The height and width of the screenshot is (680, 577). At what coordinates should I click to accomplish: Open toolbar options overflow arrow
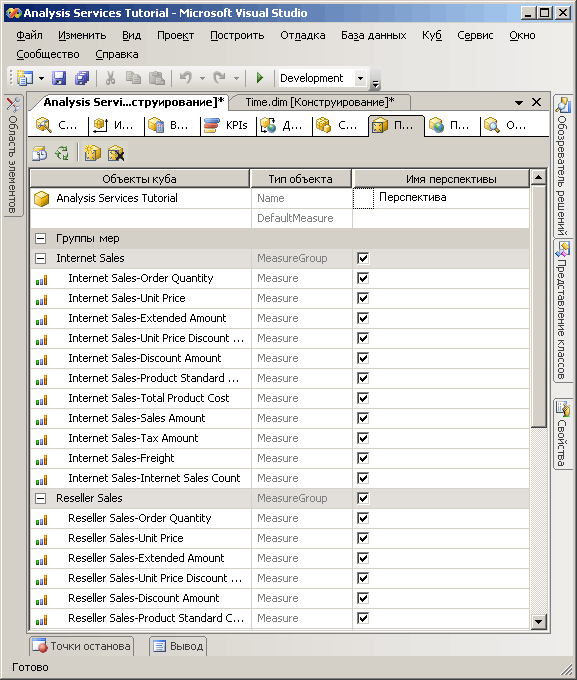pos(376,83)
